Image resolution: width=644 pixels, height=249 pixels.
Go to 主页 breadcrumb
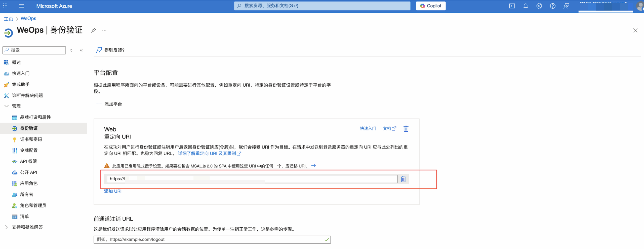coord(9,19)
